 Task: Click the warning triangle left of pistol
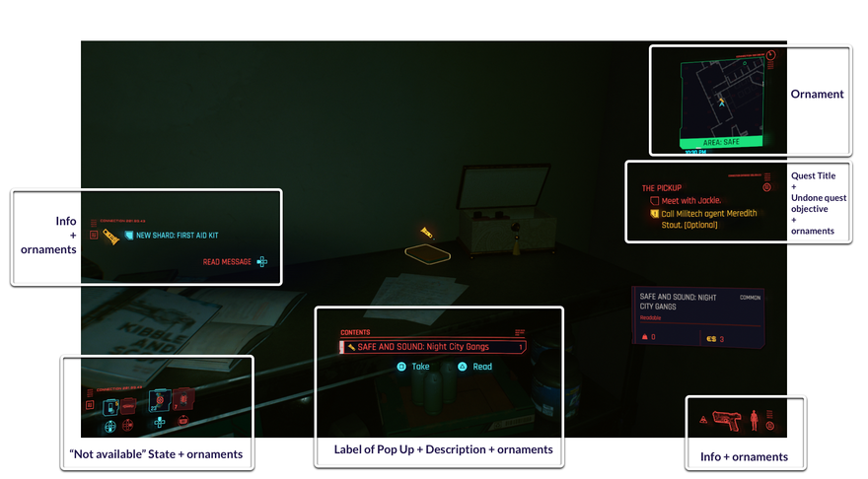point(703,420)
